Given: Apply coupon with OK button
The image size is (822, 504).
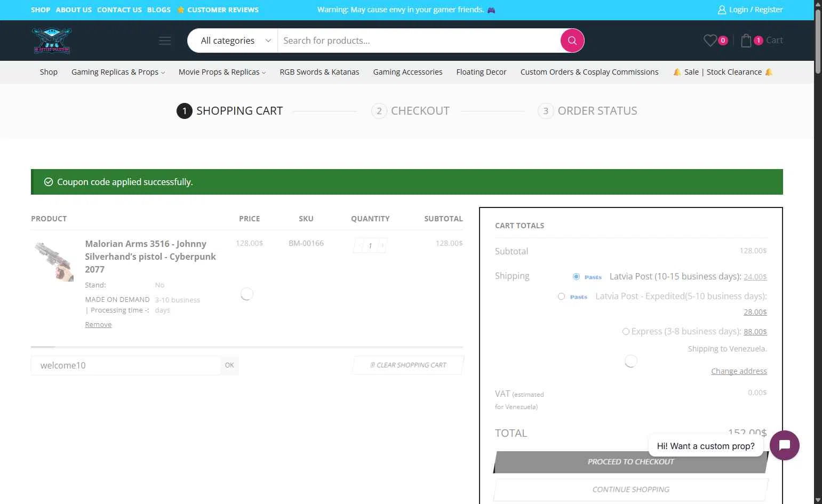Looking at the screenshot, I should pos(229,365).
